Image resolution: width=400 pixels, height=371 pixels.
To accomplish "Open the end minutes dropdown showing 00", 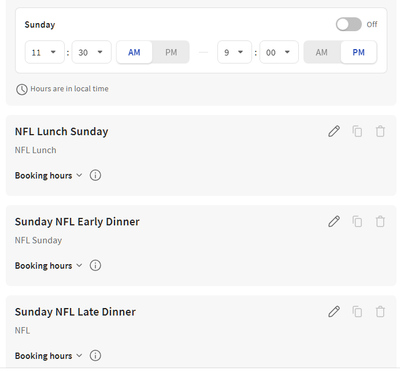I will [279, 52].
